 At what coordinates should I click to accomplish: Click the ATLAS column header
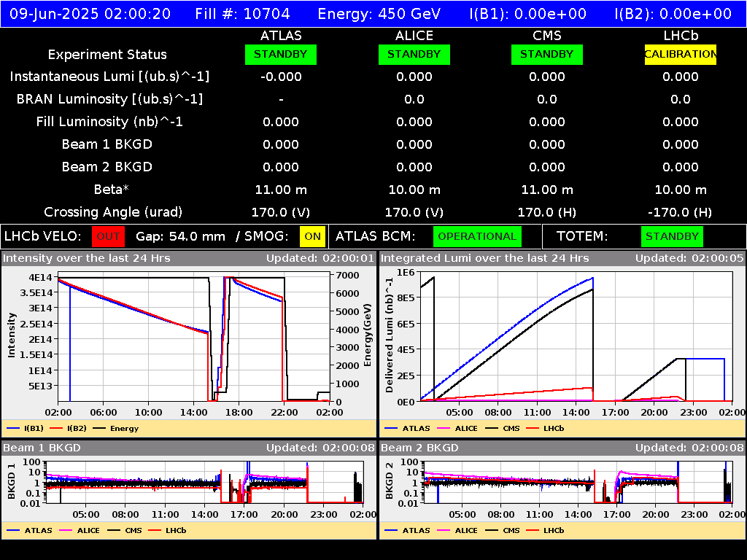pyautogui.click(x=281, y=36)
